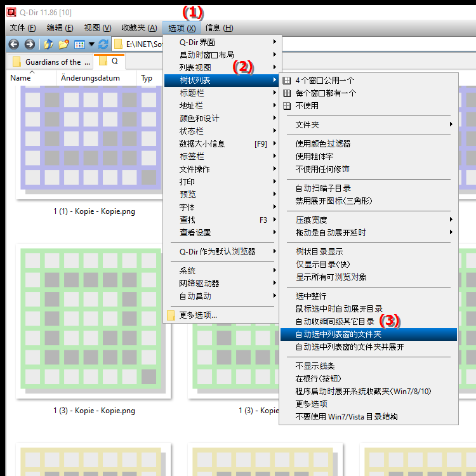
Task: Click the 选项 (X) menu
Action: pos(182,28)
